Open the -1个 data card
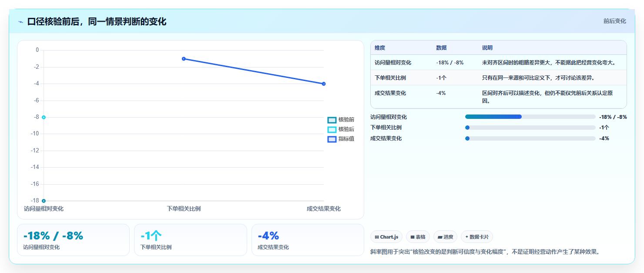 (x=191, y=240)
